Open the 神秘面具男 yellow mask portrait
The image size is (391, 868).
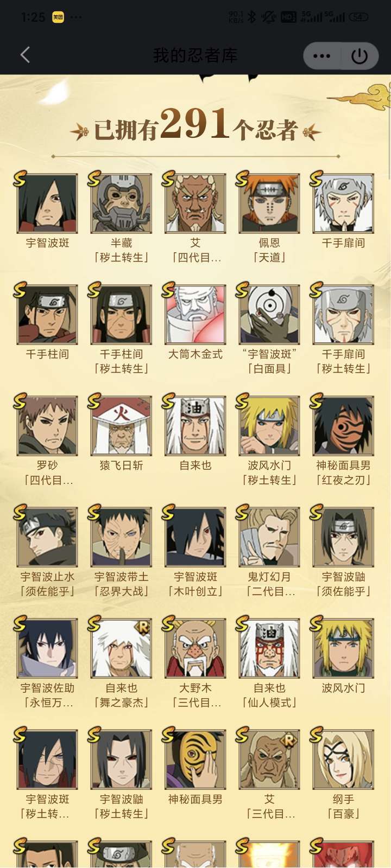tap(195, 759)
